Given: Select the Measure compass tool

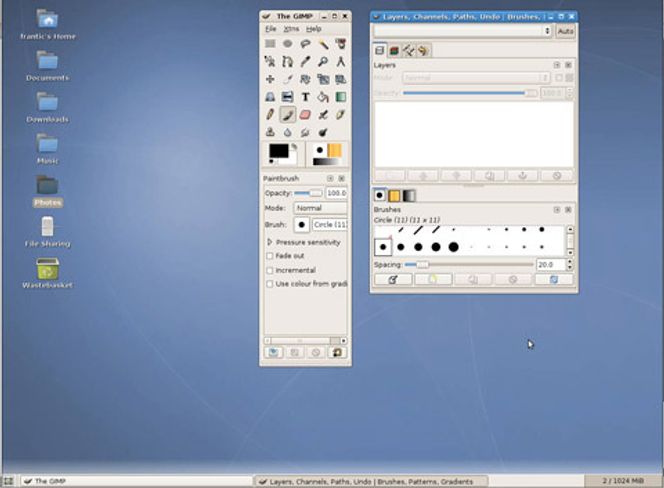Looking at the screenshot, I should 340,61.
